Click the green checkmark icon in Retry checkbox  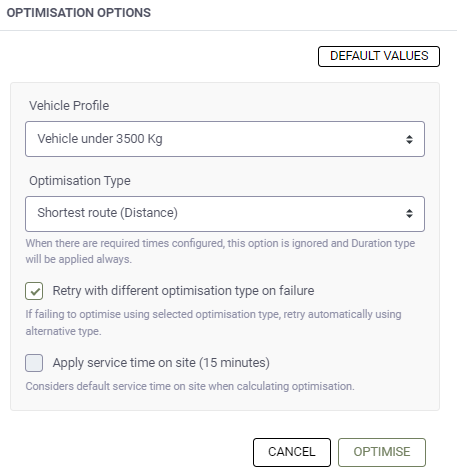click(35, 292)
